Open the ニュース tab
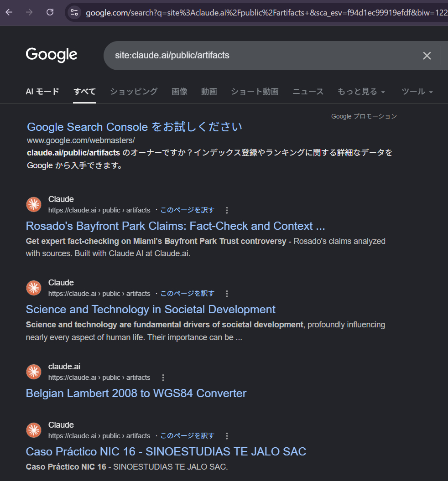The height and width of the screenshot is (481, 448). pyautogui.click(x=308, y=92)
